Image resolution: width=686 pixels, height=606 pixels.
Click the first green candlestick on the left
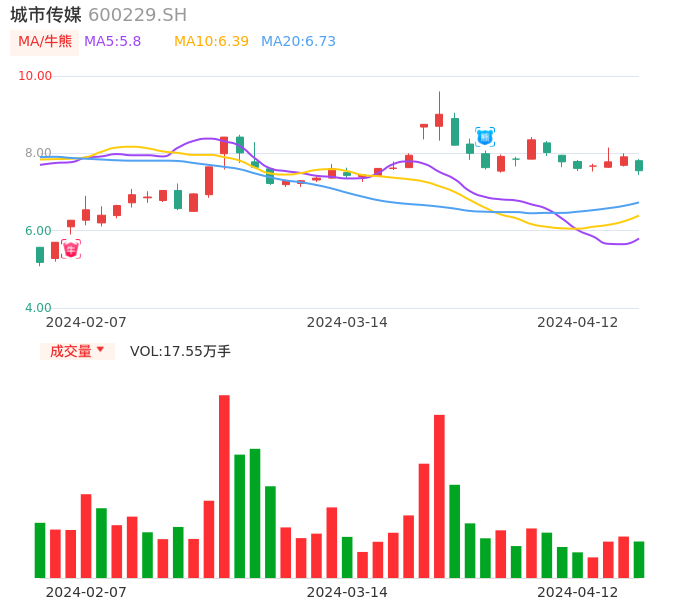click(40, 255)
